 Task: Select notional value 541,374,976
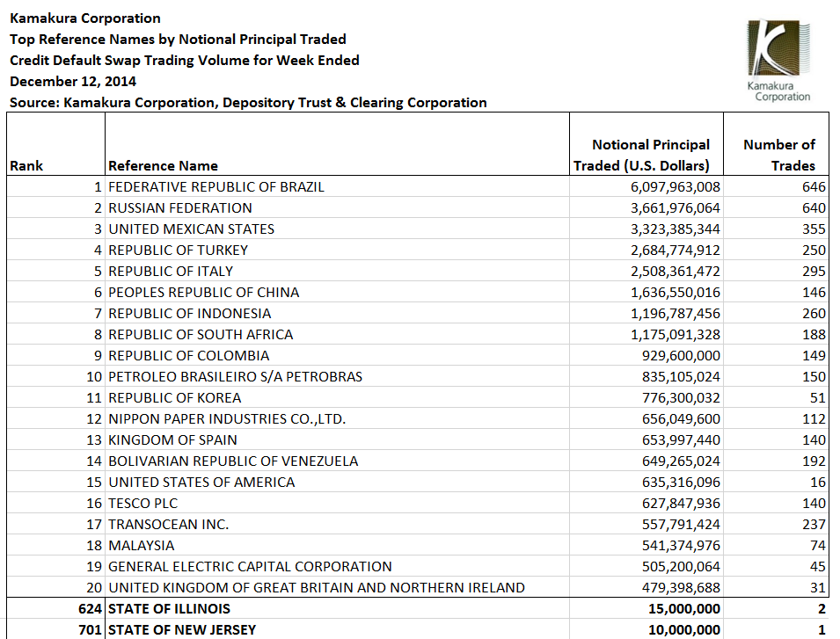[x=682, y=546]
